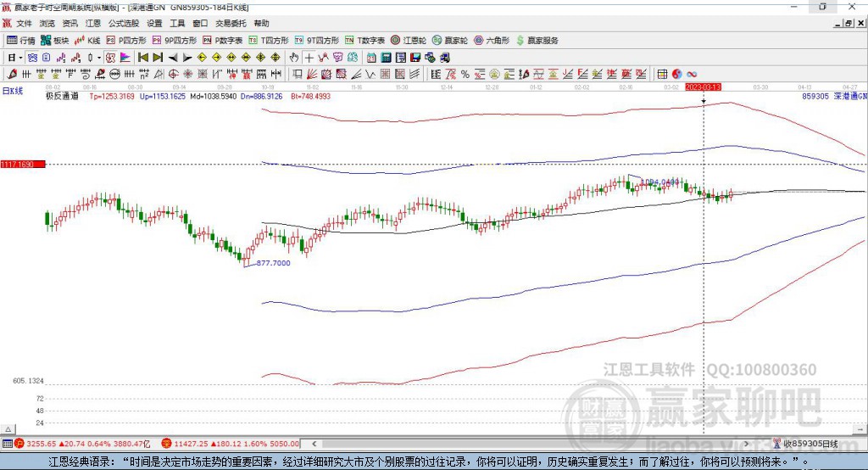Click the status bar grid icon bottom-left

7,444
